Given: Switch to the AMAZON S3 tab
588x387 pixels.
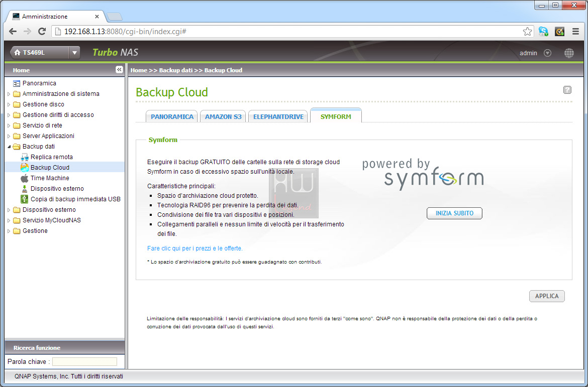Looking at the screenshot, I should pyautogui.click(x=223, y=116).
